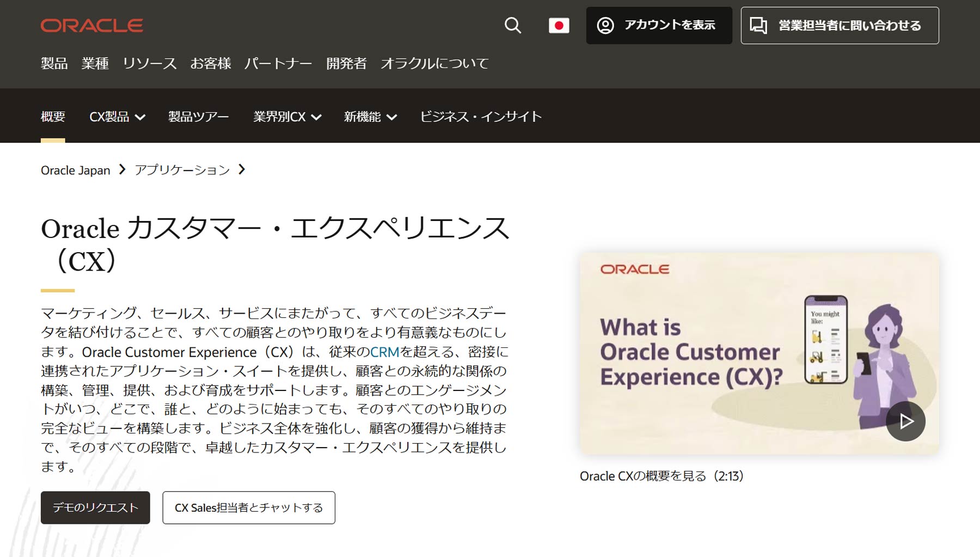Open the 製品 menu item

pos(54,64)
